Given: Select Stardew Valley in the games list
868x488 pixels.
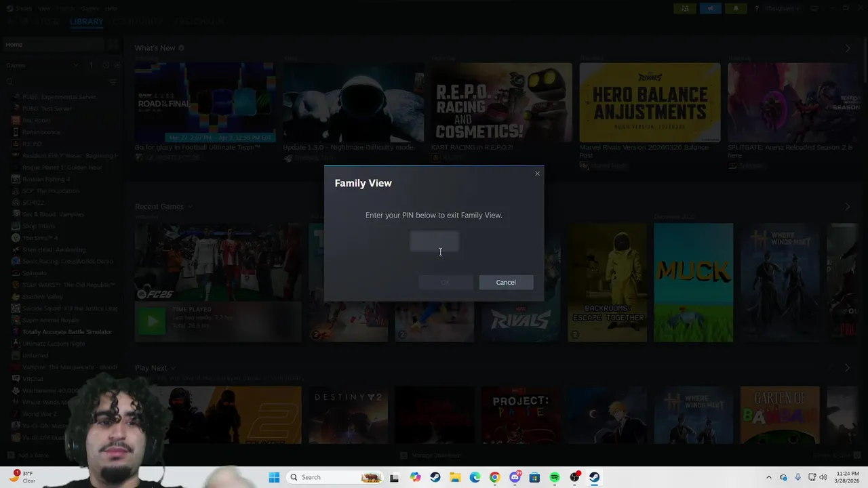Looking at the screenshot, I should click(42, 297).
